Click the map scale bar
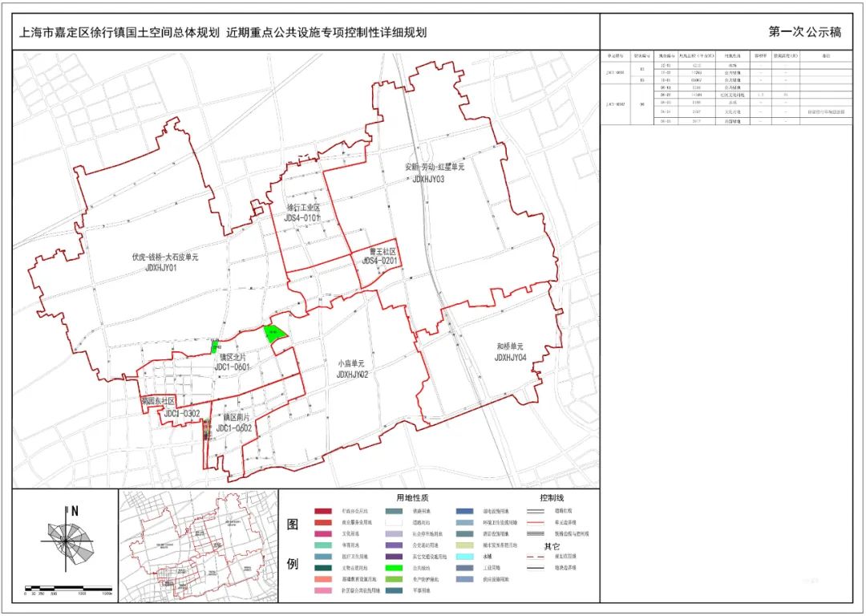Image resolution: width=866 pixels, height=616 pixels. click(69, 590)
